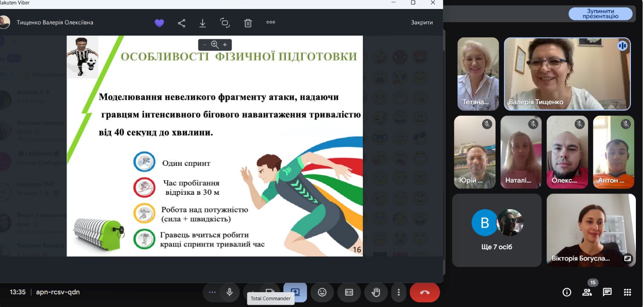Viewport: 644px width, 307px height.
Task: Select the 'Ще 7 осіб' participants tile
Action: pyautogui.click(x=496, y=230)
